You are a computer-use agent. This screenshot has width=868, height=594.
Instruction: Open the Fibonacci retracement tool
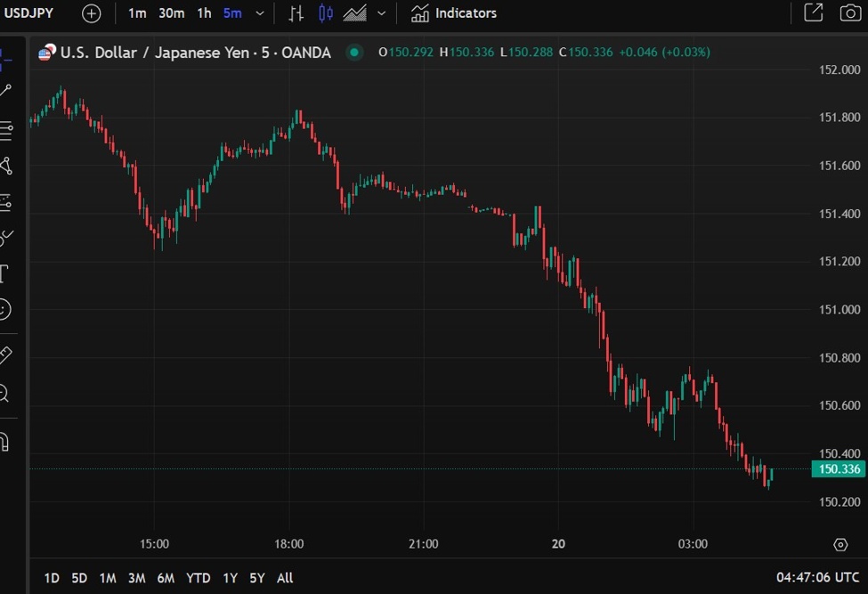5,131
